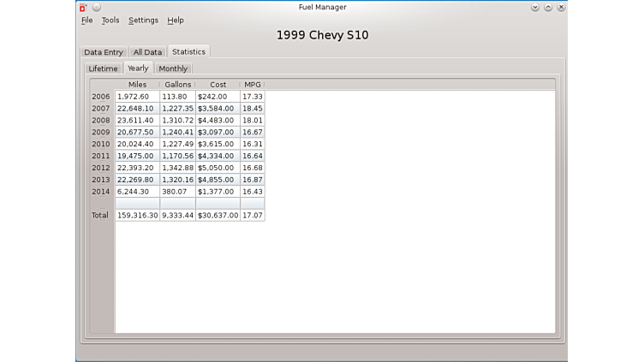Switch to the Data Entry tab

(104, 52)
